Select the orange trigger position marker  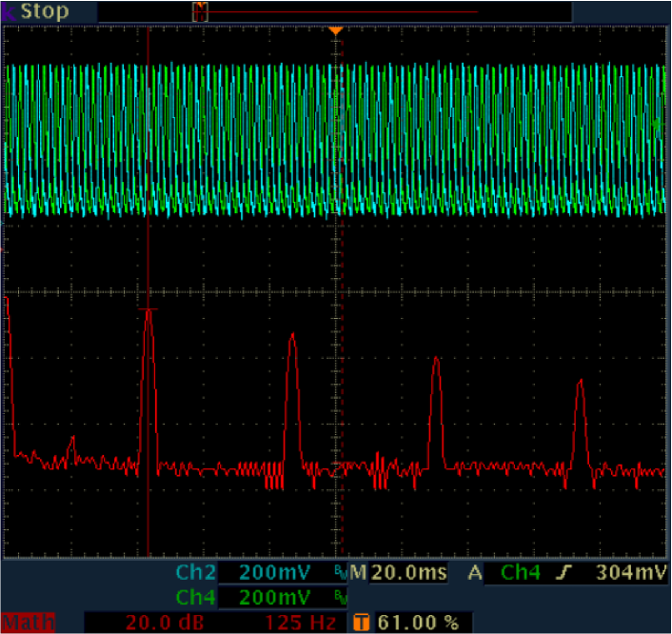[335, 31]
